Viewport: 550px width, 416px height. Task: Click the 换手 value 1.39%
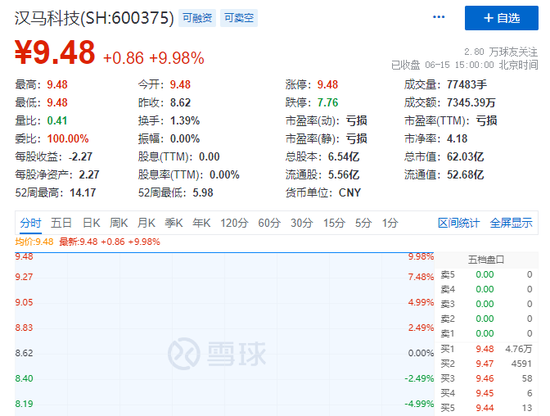coord(185,121)
